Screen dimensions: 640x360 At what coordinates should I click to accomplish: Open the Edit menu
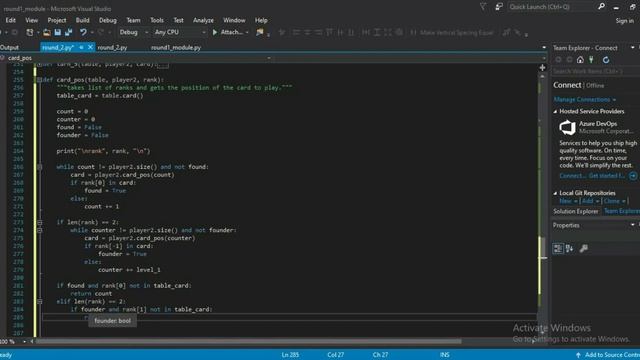click(11, 20)
